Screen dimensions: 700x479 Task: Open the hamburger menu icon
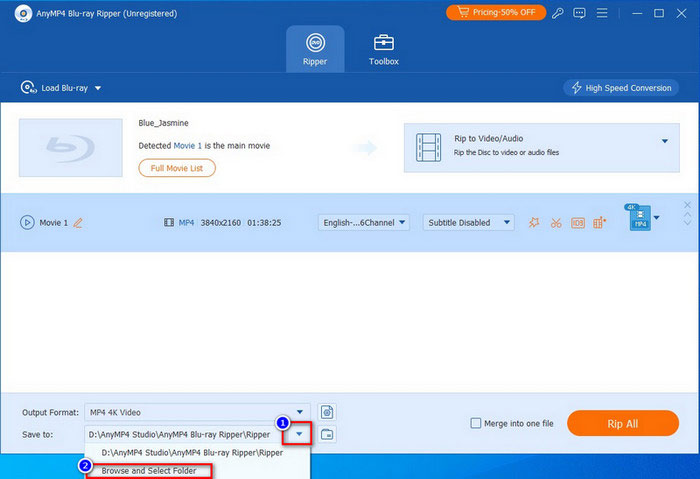602,13
